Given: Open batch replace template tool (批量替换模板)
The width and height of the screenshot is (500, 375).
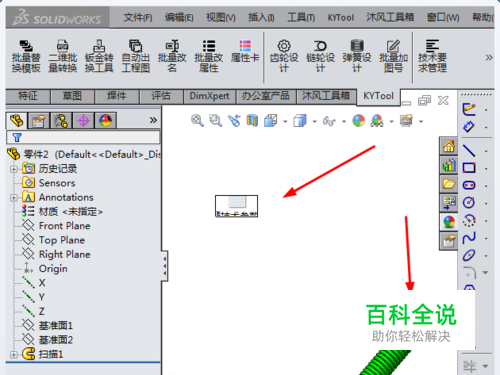Looking at the screenshot, I should point(26,56).
